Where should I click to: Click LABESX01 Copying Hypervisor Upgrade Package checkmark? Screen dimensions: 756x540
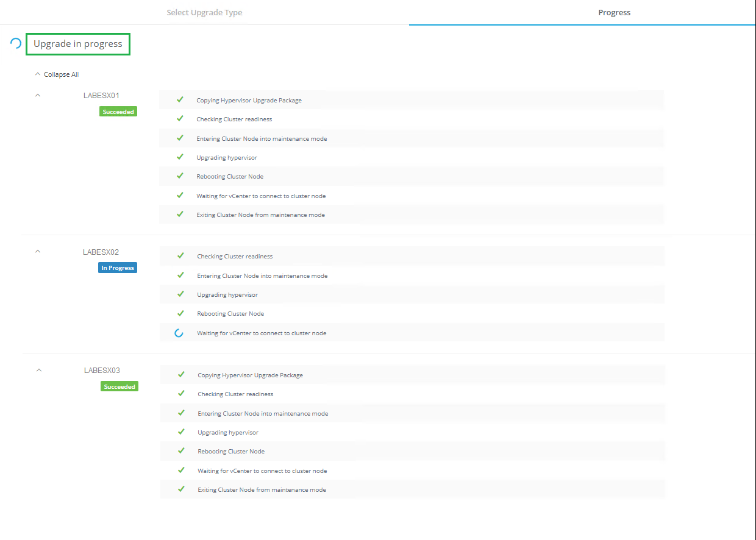click(180, 100)
